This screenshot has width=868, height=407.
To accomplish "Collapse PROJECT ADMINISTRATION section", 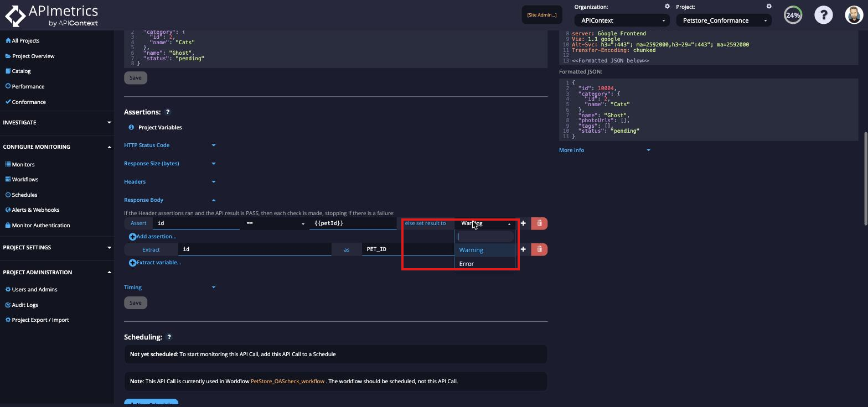I will click(57, 272).
